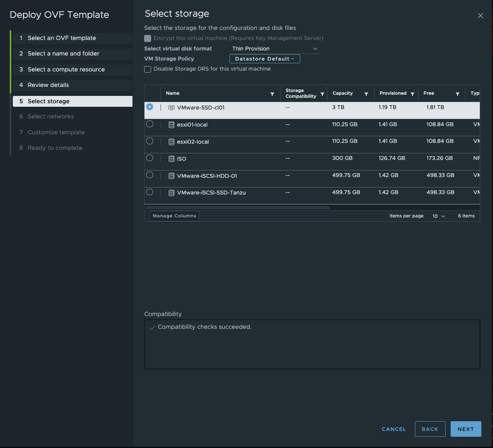Screen dimensions: 493x448
Task: Open the Datastore Default policy dropdown
Action: (265, 59)
